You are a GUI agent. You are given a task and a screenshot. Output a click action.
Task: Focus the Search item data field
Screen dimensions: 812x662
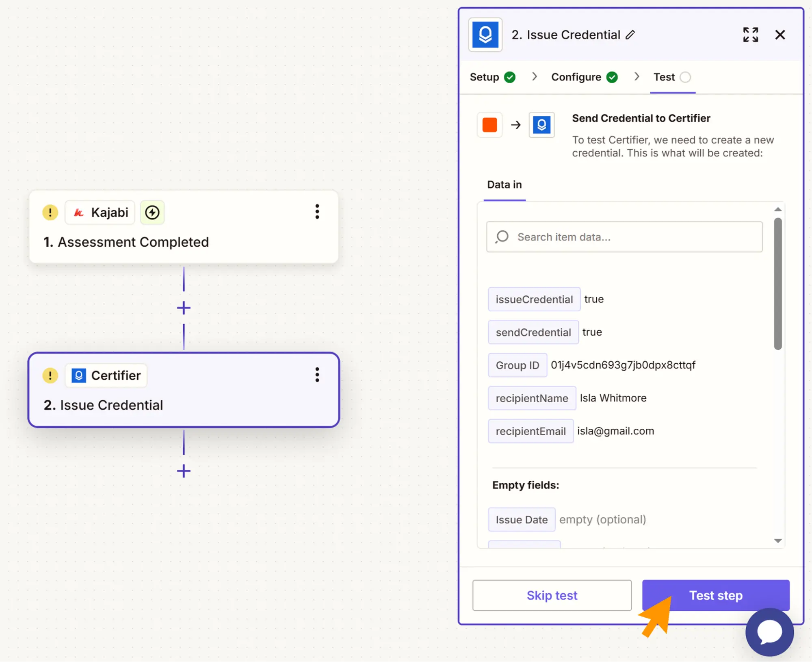click(624, 237)
